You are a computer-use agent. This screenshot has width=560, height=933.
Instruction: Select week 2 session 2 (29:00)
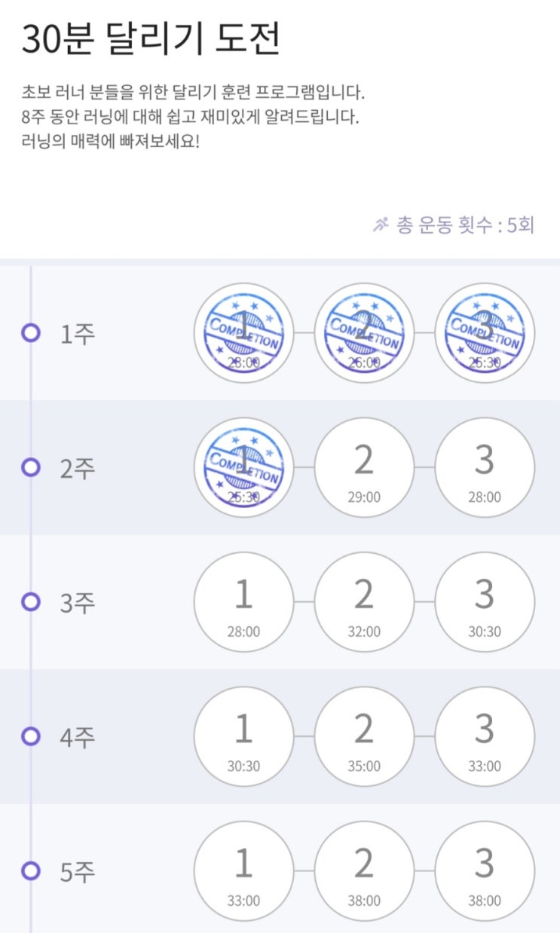point(364,467)
